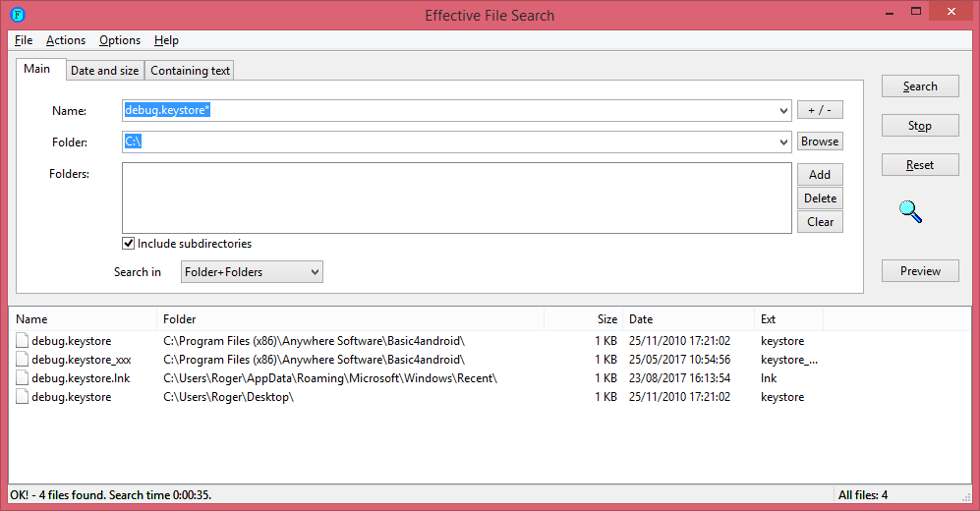Viewport: 980px width, 511px height.
Task: Click the Desktop debug.keystore file icon
Action: pos(22,397)
